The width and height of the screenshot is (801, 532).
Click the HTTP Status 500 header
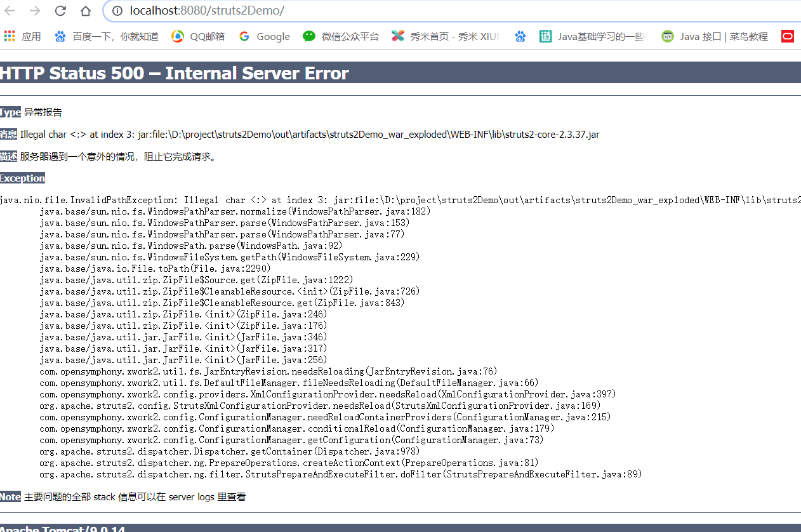click(173, 73)
